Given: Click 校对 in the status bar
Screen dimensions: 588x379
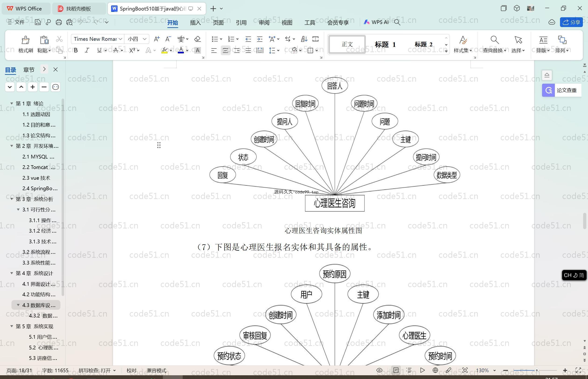Looking at the screenshot, I should click(131, 370).
